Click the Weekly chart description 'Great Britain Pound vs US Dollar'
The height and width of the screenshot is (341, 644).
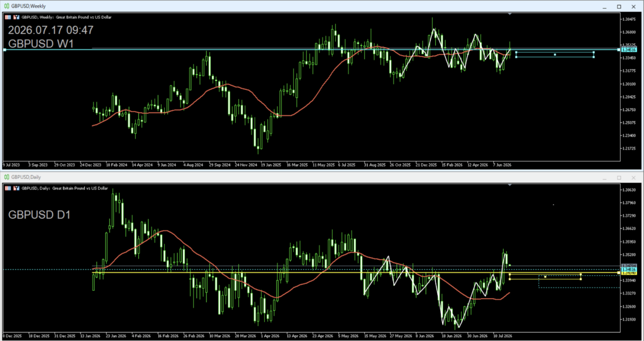click(x=84, y=17)
